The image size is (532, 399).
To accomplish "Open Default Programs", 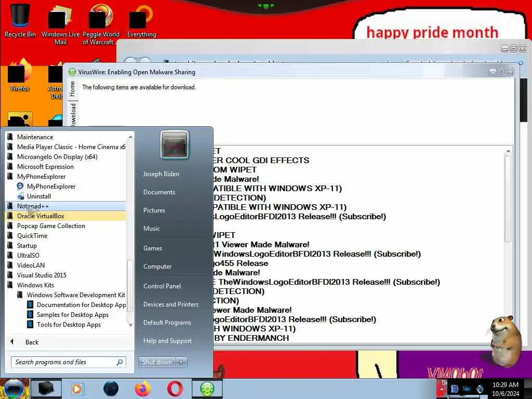I will coord(167,323).
